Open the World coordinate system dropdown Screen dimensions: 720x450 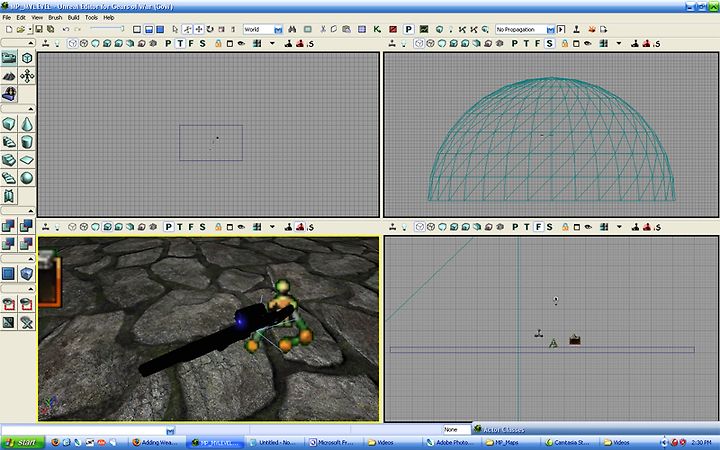click(278, 29)
